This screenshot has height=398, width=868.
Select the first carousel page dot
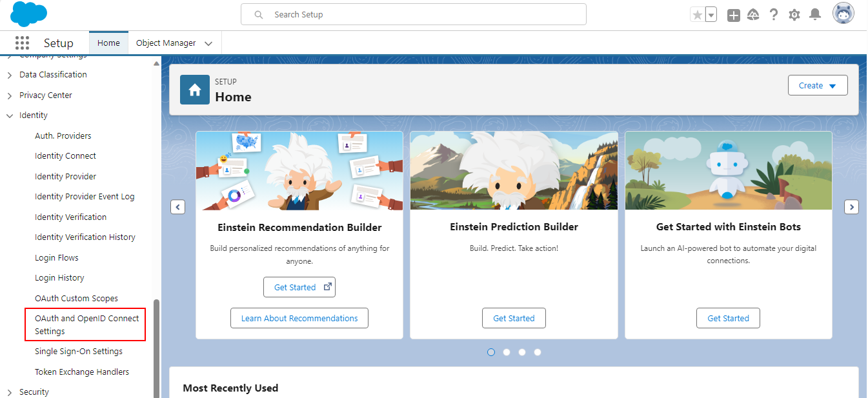coord(491,352)
